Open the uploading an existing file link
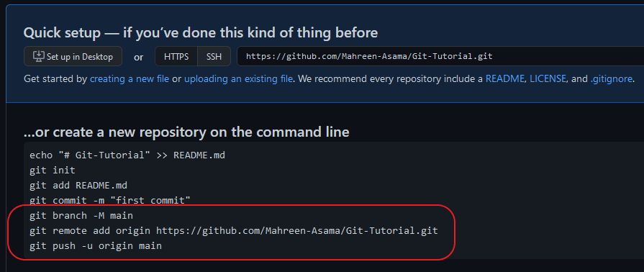This screenshot has height=272, width=644. (x=239, y=78)
